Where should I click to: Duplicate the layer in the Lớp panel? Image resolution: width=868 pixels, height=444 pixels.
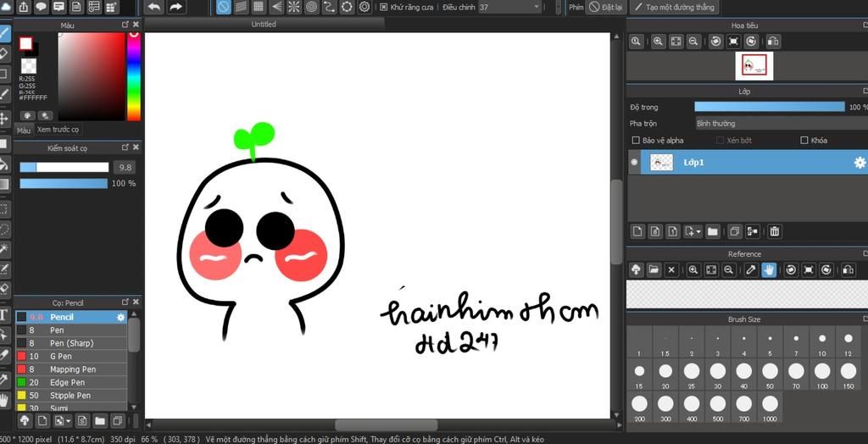pyautogui.click(x=735, y=231)
